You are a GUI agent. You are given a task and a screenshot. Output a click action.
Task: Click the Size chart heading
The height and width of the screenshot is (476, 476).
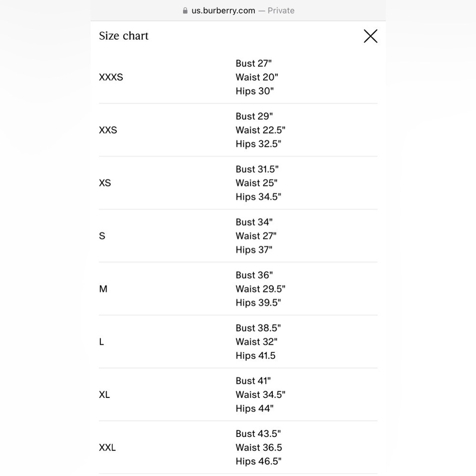[x=124, y=36]
